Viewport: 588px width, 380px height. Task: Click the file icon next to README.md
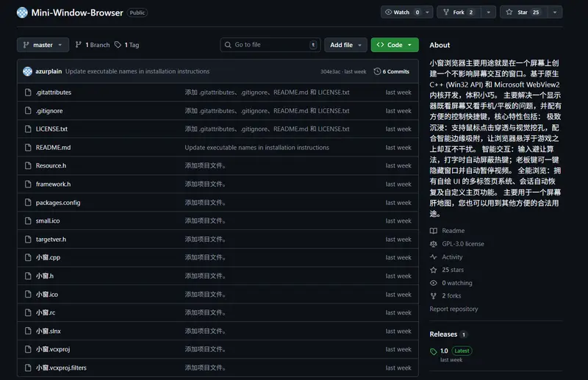click(28, 148)
